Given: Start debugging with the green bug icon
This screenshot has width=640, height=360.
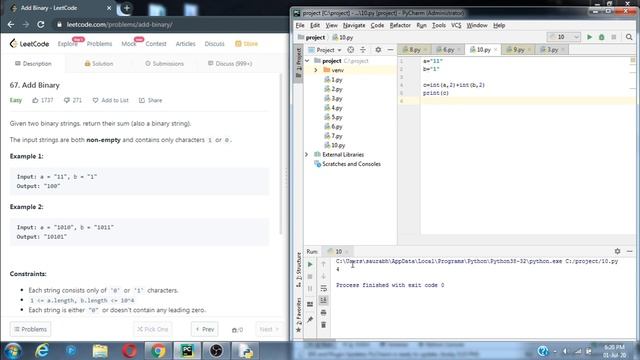Looking at the screenshot, I should pyautogui.click(x=601, y=37).
